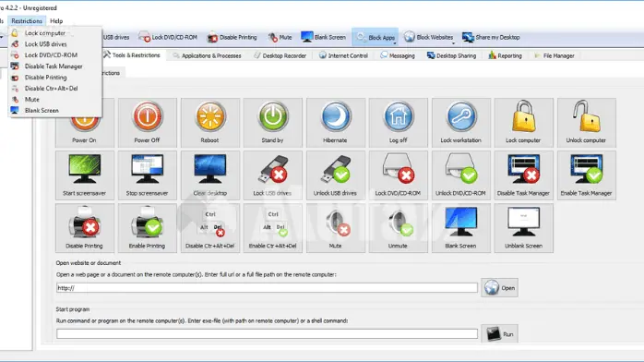Screen dimensions: 644x362
Task: Choose Lock USB drives menu entry
Action: (x=54, y=44)
